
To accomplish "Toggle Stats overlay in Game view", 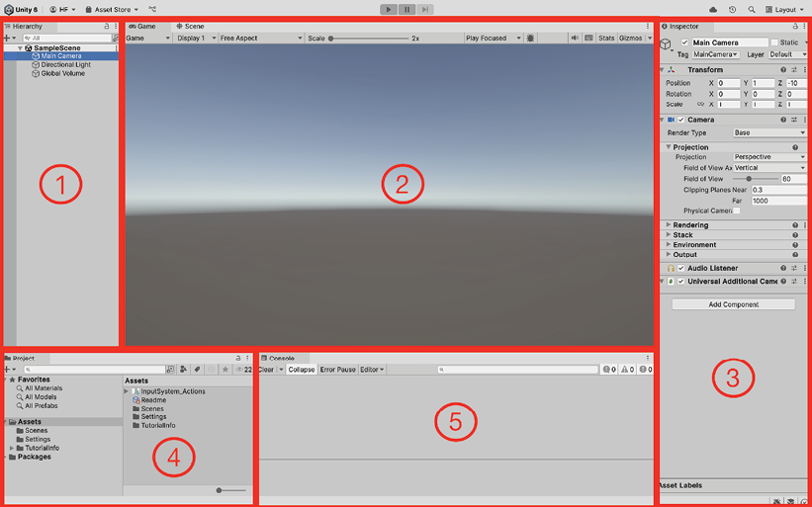I will 606,38.
